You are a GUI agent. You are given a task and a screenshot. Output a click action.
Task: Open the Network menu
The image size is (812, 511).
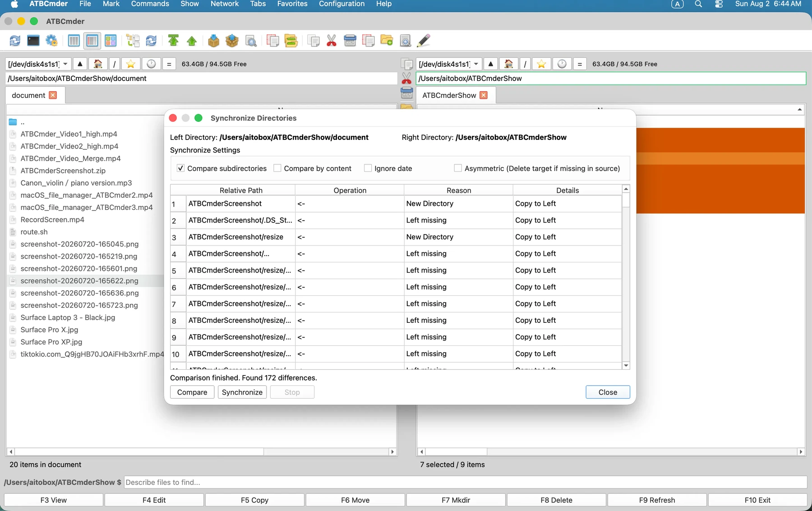[x=225, y=4]
